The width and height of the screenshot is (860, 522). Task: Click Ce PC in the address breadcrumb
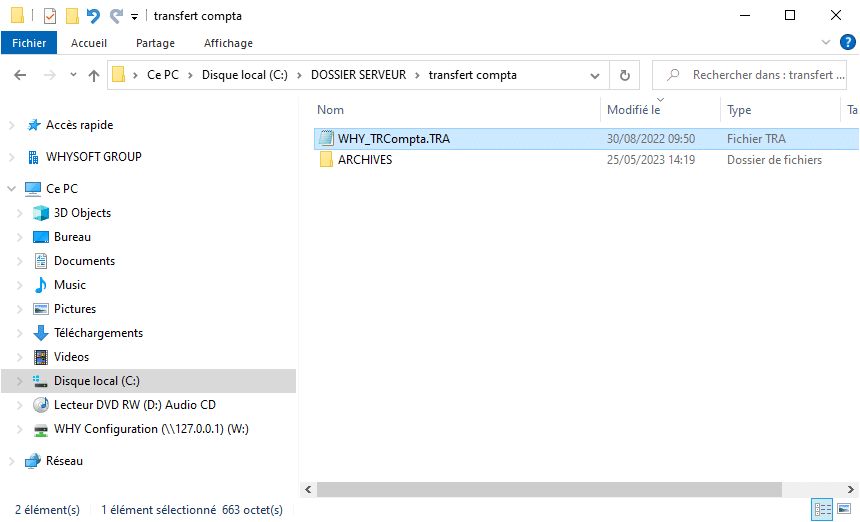(x=163, y=75)
